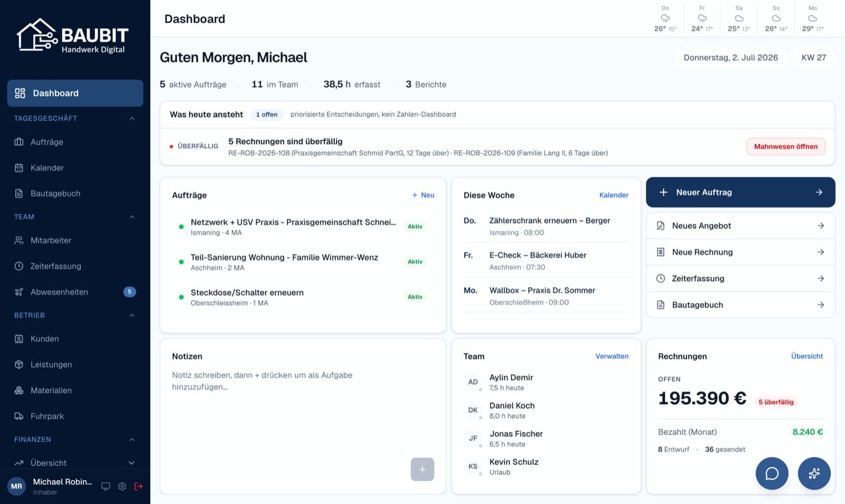This screenshot has height=504, width=845.
Task: Click Verwalten in the Team card
Action: coord(612,356)
